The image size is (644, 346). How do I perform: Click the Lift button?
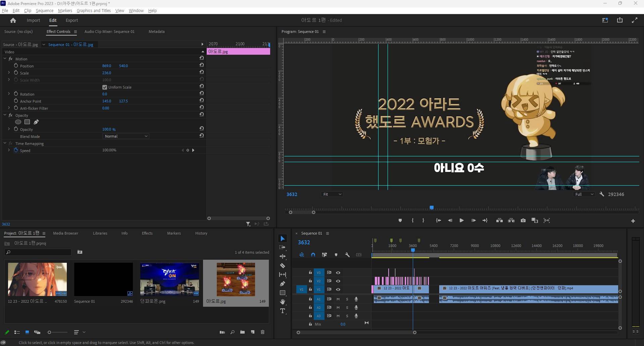click(499, 220)
